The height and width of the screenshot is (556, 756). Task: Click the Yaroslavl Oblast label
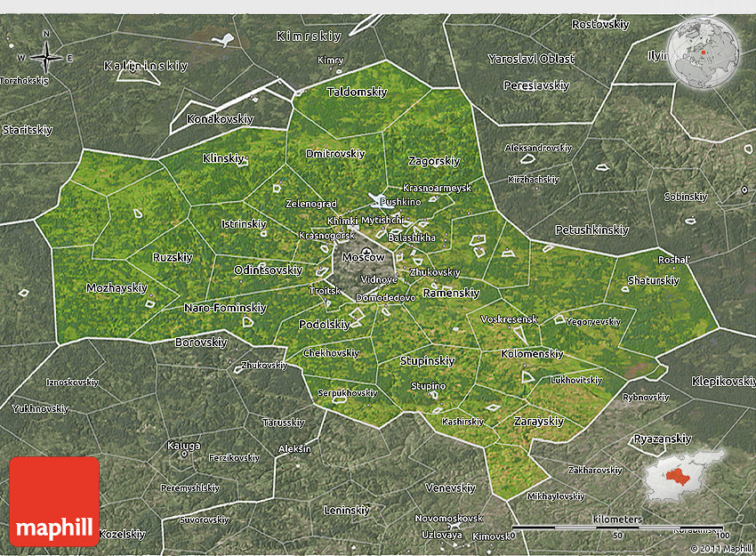coord(531,59)
